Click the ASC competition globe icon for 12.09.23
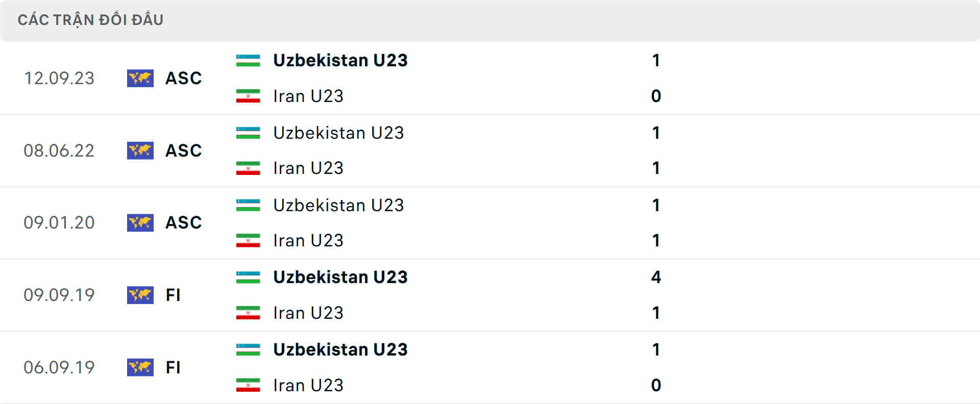The width and height of the screenshot is (980, 404). point(140,78)
